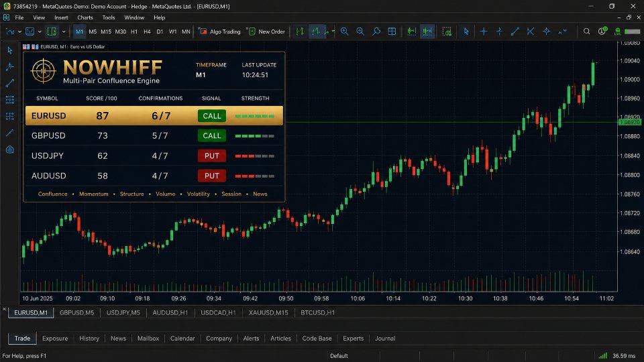Open the View menu
Screen dimensions: 644x362
click(x=39, y=17)
